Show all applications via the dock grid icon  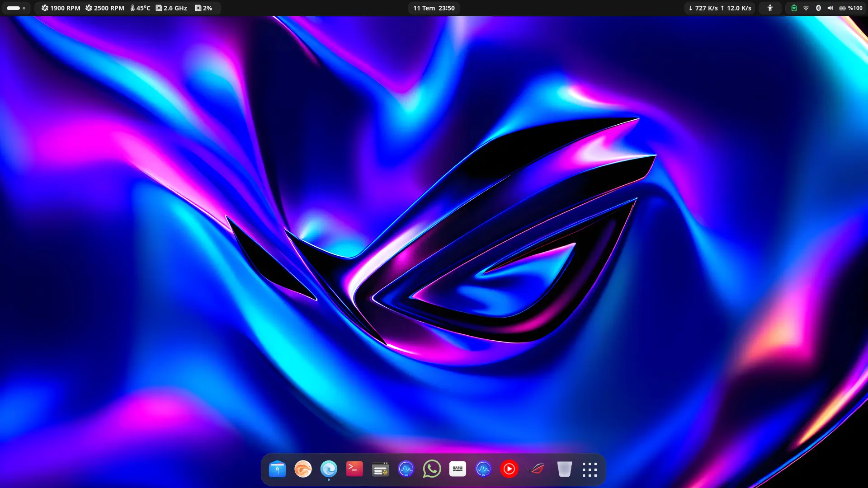(590, 469)
